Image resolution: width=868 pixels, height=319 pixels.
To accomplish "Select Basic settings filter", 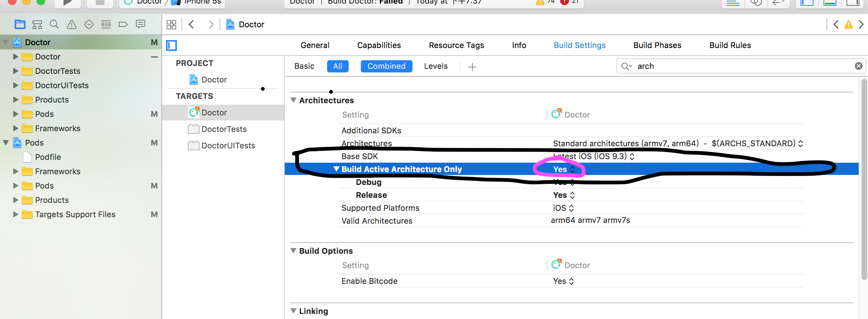I will tap(305, 66).
